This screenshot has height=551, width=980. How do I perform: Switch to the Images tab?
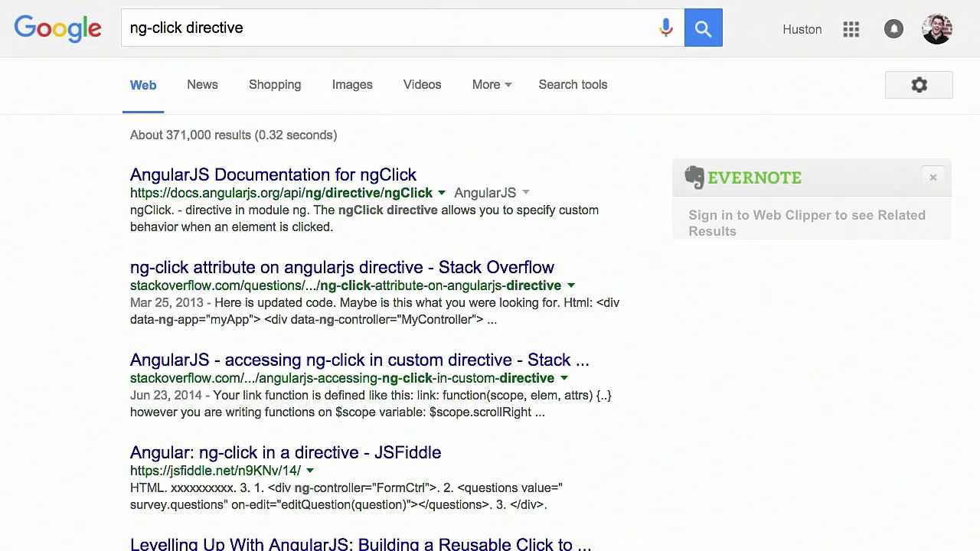[x=352, y=85]
